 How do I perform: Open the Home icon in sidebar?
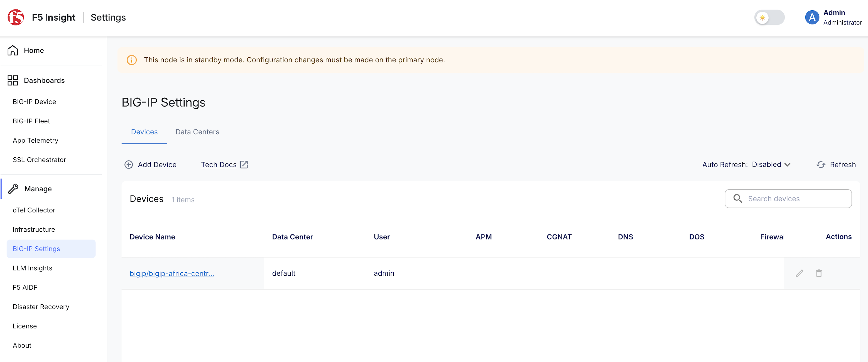(x=13, y=50)
